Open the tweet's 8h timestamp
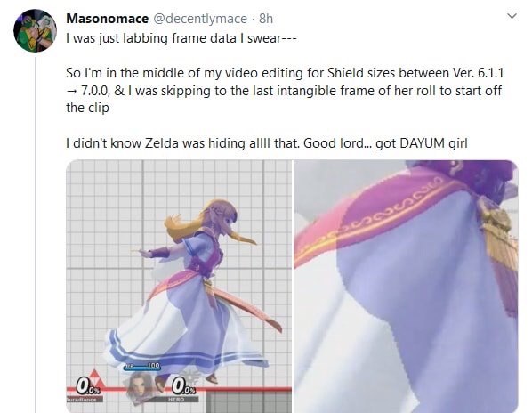Screen dimensions: 532x413 click(266, 19)
